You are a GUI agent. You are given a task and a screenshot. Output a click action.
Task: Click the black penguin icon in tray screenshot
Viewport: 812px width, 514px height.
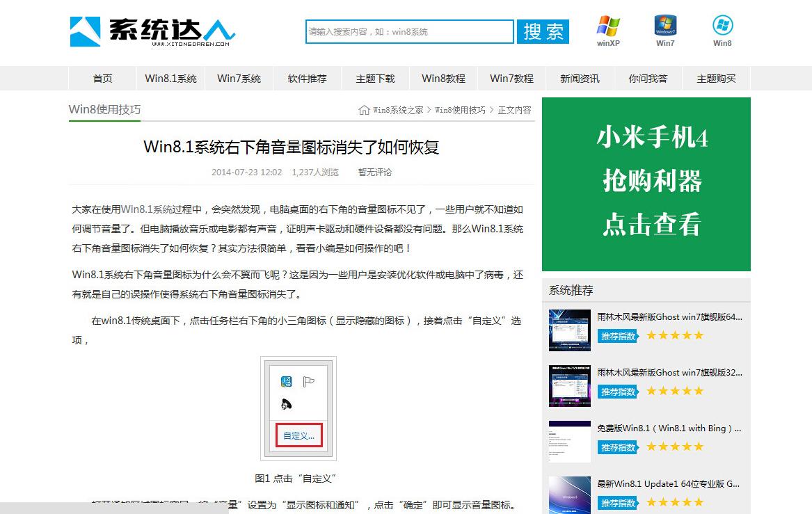(286, 403)
